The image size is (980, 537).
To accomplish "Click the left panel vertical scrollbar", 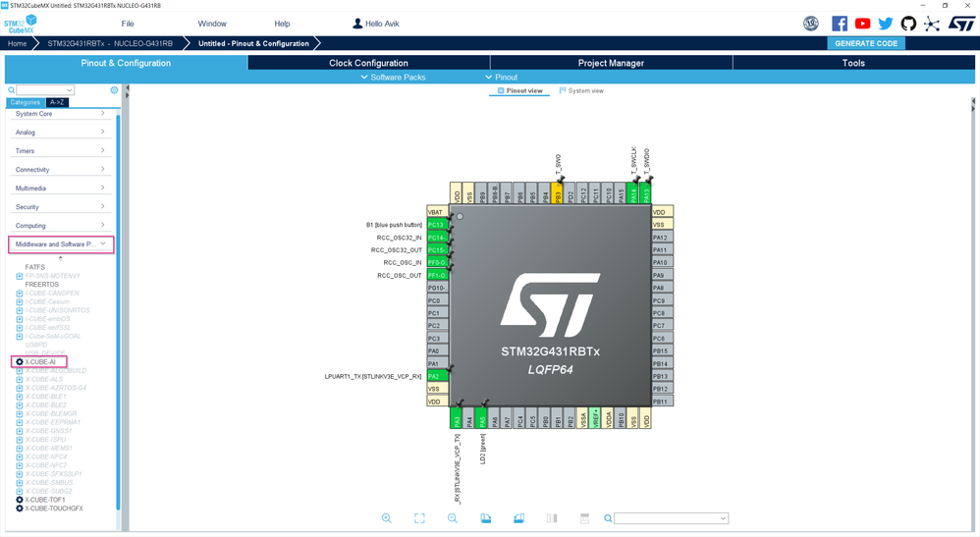I will (x=118, y=312).
